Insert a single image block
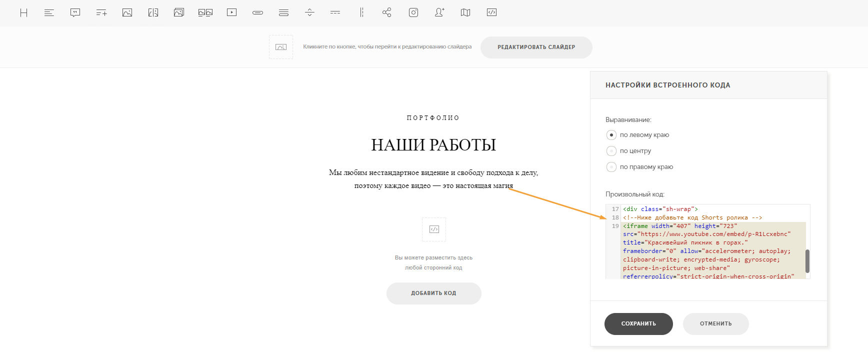 tap(127, 12)
